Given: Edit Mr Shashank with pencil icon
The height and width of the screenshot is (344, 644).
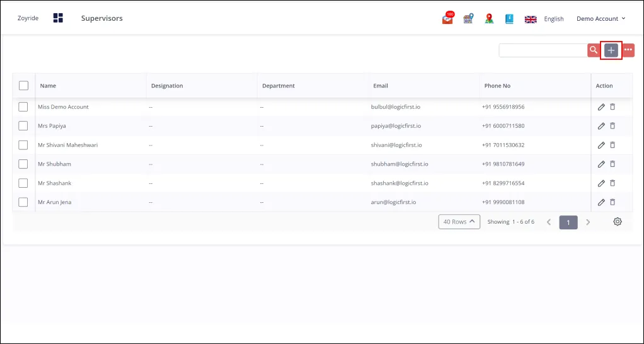Looking at the screenshot, I should (x=601, y=183).
